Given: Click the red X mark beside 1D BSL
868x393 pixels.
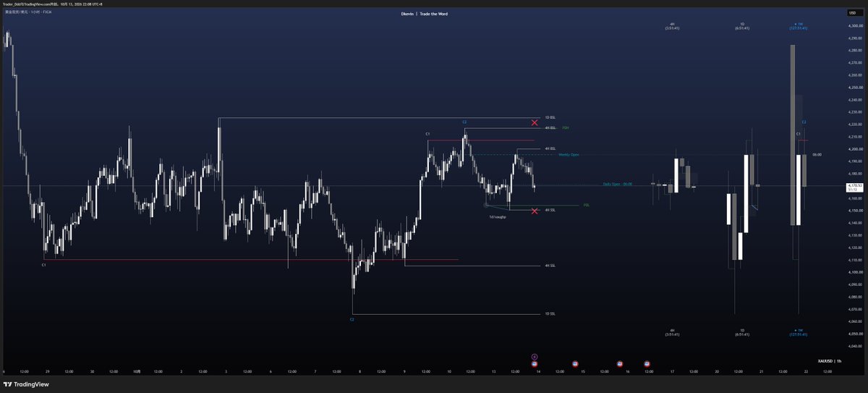Looking at the screenshot, I should (535, 122).
